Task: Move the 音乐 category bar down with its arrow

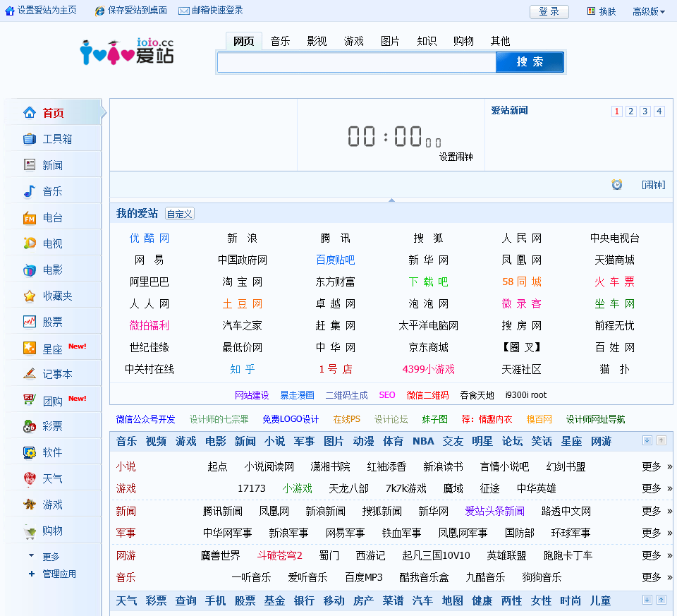Action: [x=647, y=440]
